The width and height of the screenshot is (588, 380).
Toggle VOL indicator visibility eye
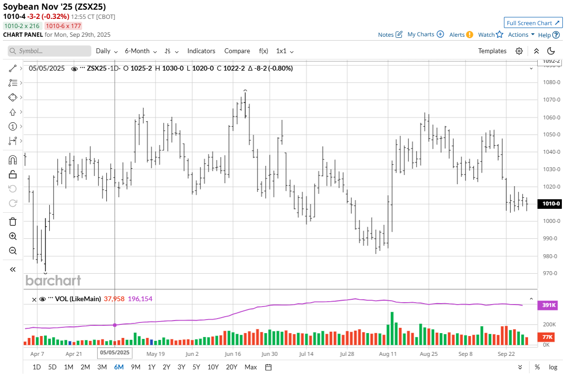click(x=43, y=299)
